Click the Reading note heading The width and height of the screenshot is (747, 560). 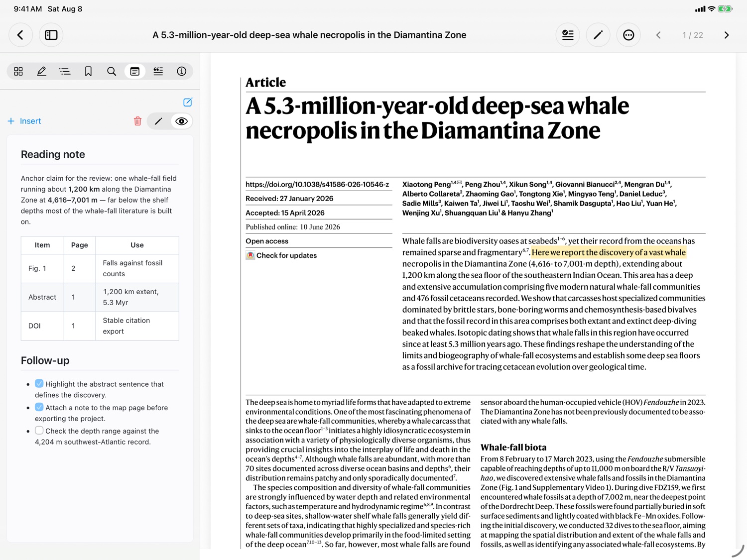(53, 154)
